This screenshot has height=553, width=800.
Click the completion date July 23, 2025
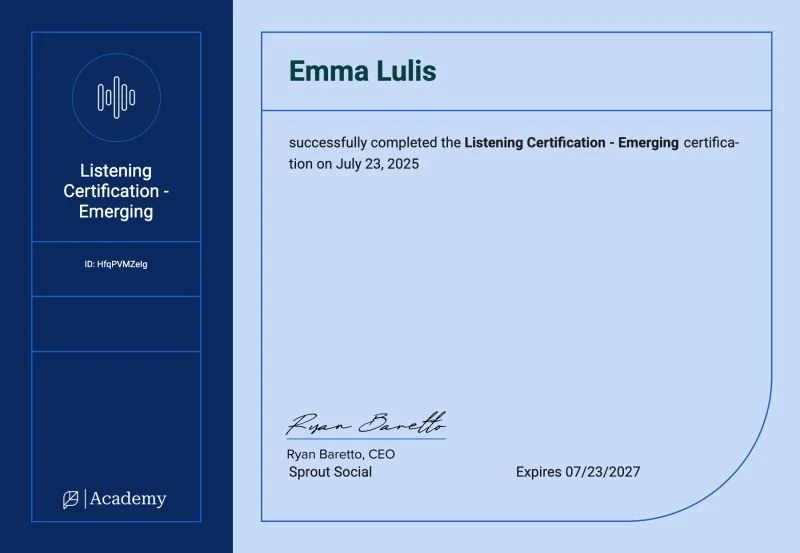coord(377,164)
